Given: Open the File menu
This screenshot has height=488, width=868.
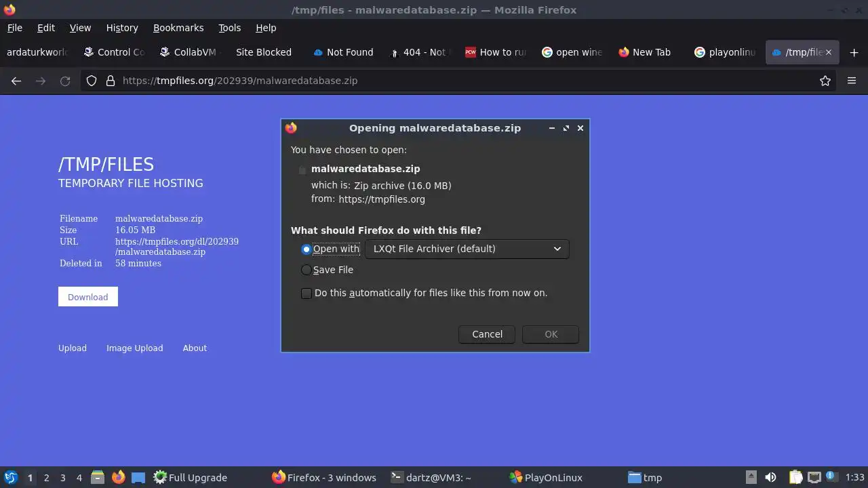Looking at the screenshot, I should (14, 28).
